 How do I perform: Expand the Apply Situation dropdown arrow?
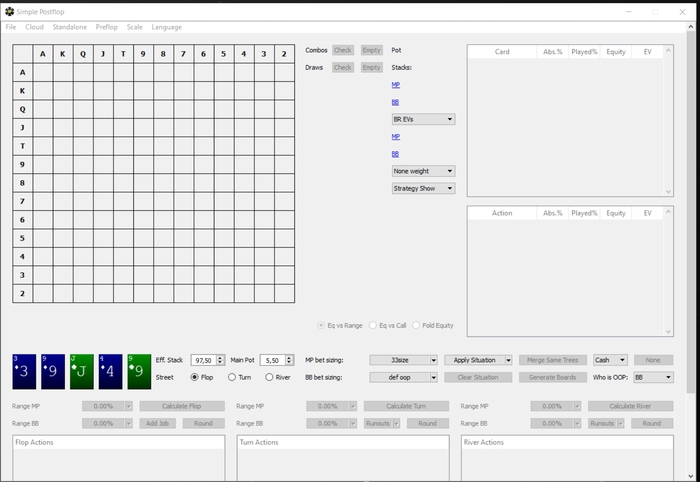tap(508, 360)
